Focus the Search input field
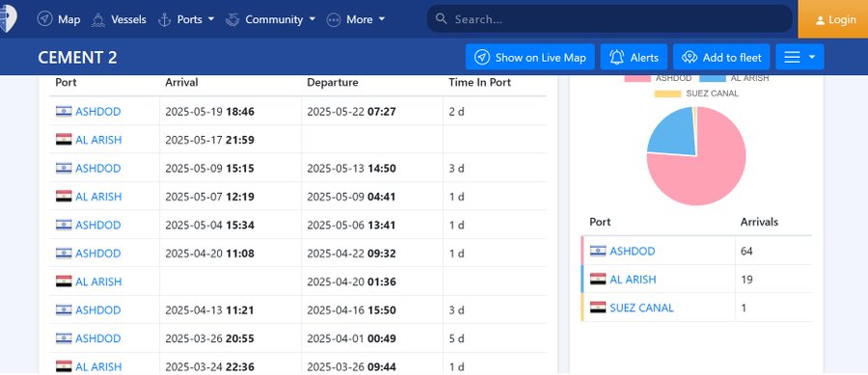 [x=610, y=19]
